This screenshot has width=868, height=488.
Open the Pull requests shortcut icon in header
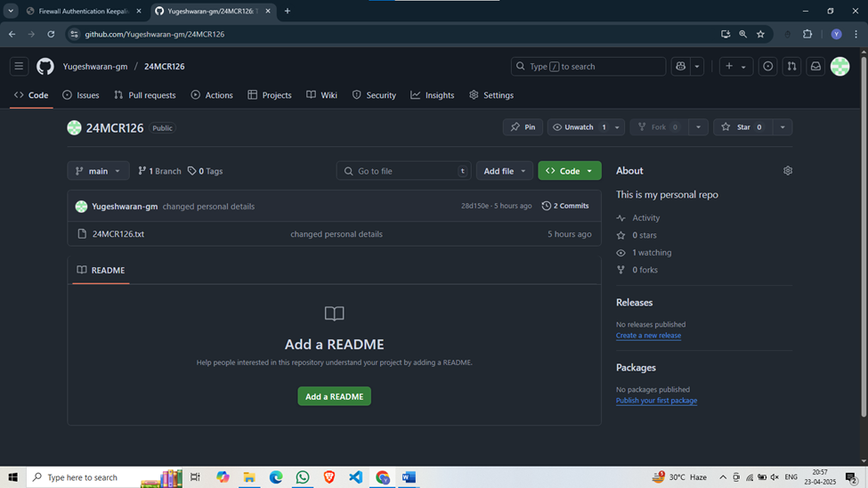[791, 67]
